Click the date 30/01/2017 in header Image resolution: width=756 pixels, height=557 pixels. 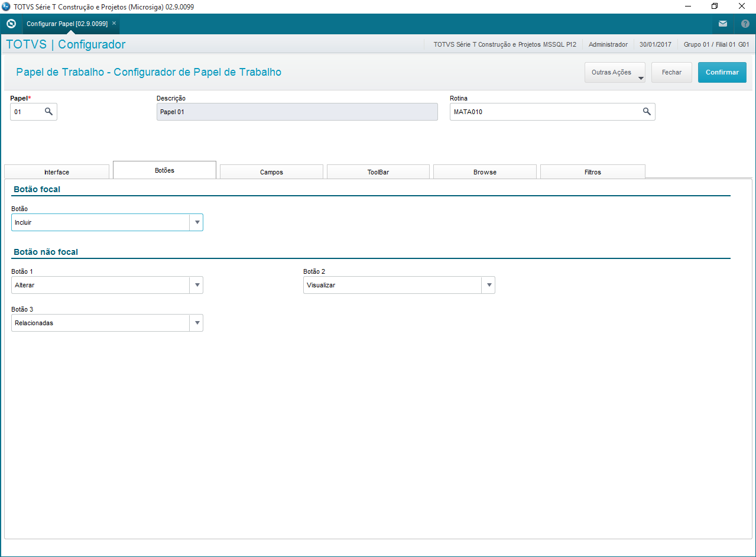pos(656,44)
